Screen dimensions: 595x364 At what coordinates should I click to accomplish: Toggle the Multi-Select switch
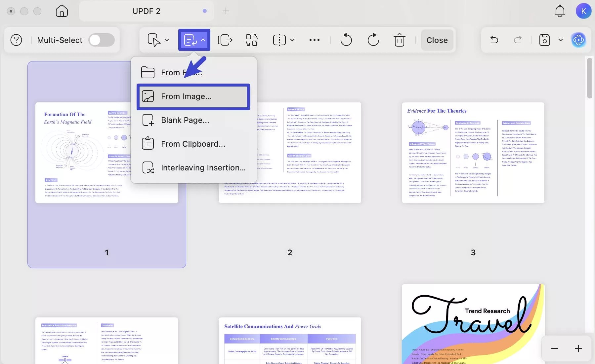pyautogui.click(x=102, y=40)
